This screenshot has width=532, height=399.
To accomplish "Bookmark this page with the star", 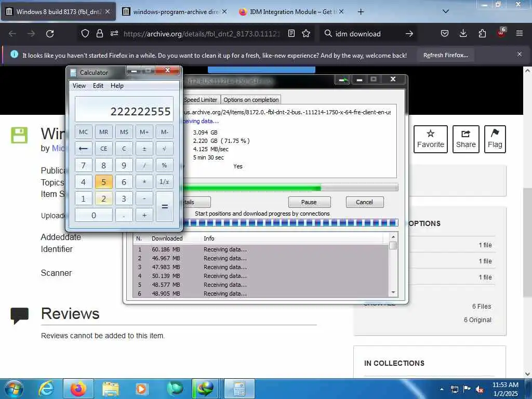I will pos(306,33).
